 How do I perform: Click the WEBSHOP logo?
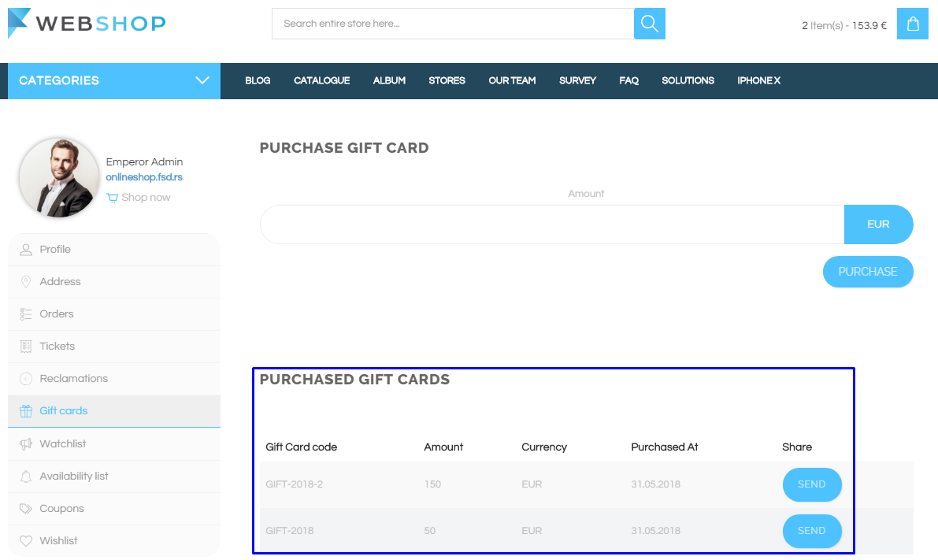tap(87, 24)
